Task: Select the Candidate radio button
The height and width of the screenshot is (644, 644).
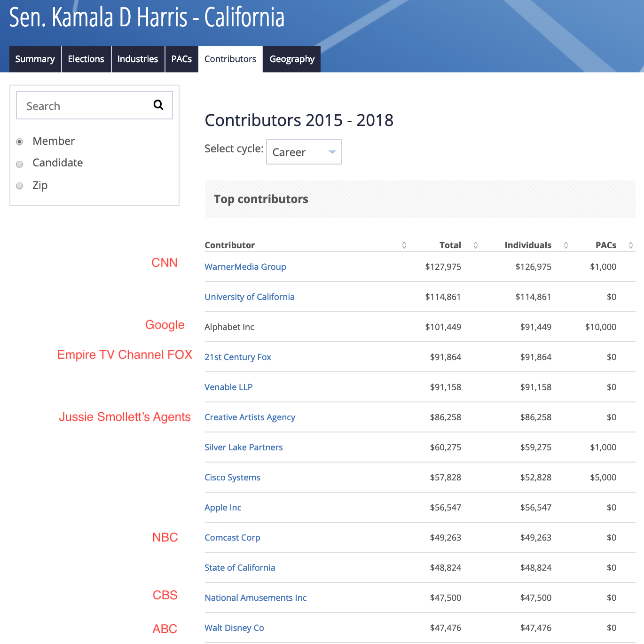Action: click(20, 164)
